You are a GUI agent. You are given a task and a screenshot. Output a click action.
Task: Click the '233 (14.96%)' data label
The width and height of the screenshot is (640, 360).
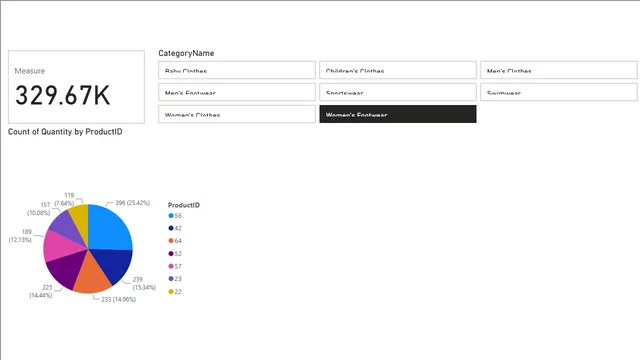[118, 299]
